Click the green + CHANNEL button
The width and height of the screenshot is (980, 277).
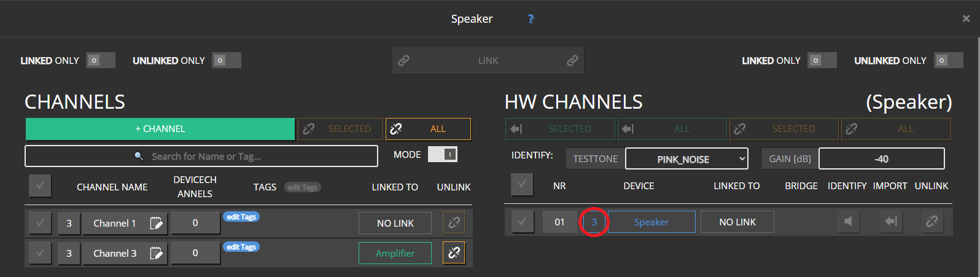point(160,129)
